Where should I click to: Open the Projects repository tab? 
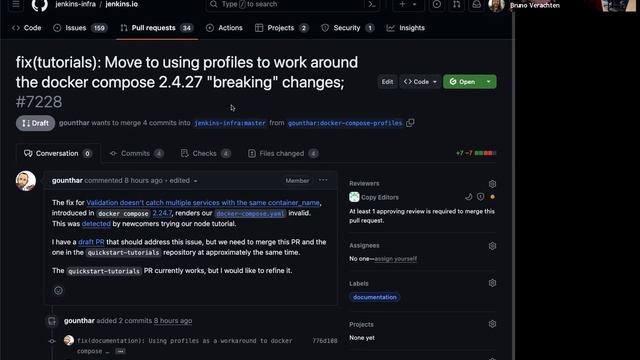coord(281,28)
